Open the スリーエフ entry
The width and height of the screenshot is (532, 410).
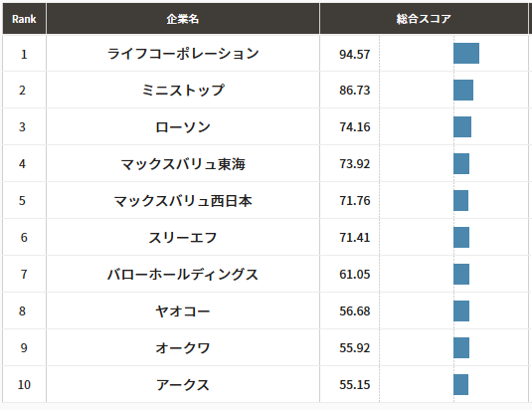click(x=183, y=237)
